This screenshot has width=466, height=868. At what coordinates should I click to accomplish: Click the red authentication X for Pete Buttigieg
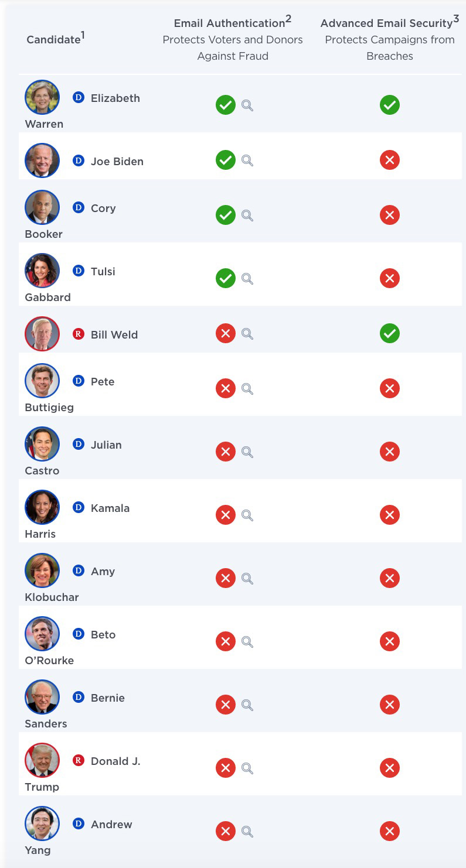coord(226,388)
